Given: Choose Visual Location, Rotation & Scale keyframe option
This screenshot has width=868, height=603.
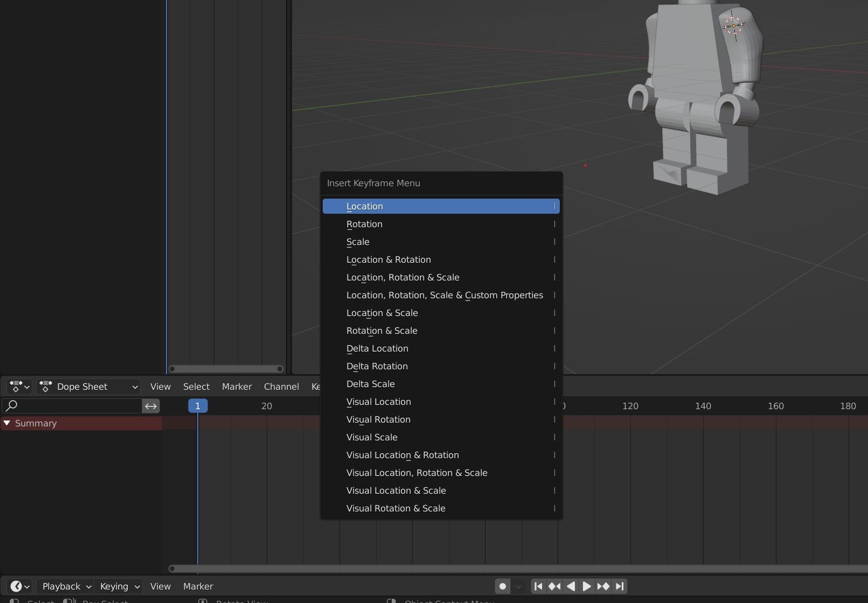Looking at the screenshot, I should [416, 473].
